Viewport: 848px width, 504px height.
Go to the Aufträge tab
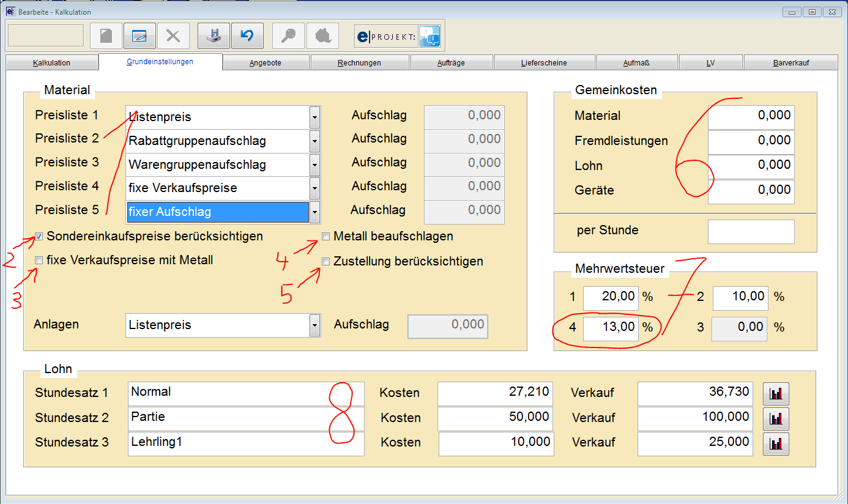click(452, 63)
